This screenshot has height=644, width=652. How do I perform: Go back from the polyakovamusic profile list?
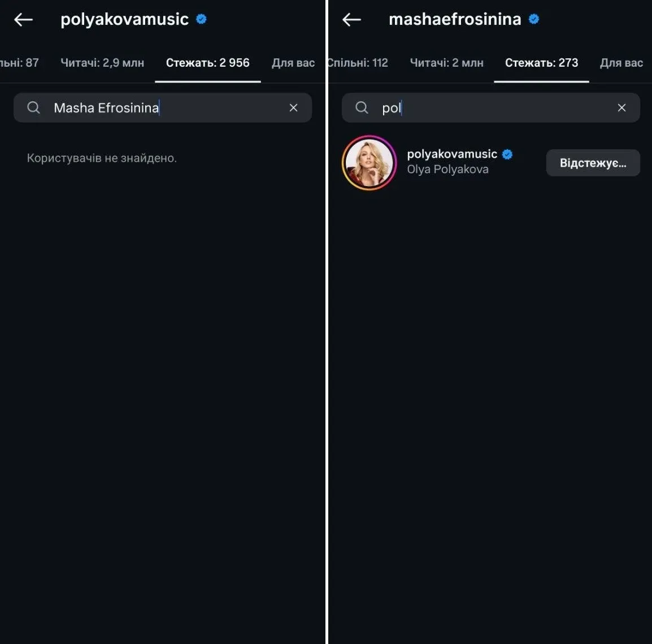pyautogui.click(x=23, y=20)
